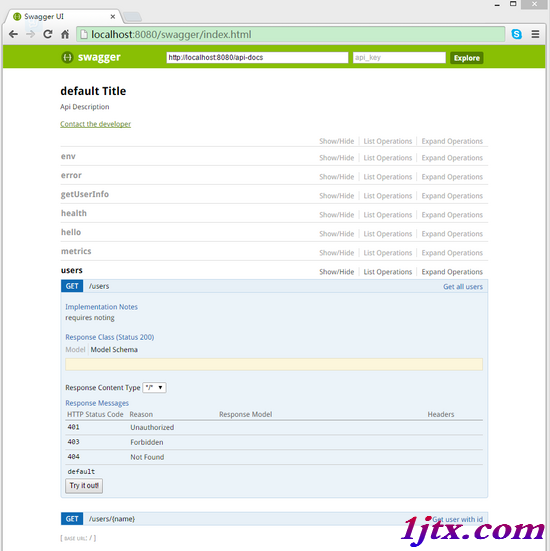Close the Swagger UI tab
Screen dimensions: 550x551
(112, 17)
